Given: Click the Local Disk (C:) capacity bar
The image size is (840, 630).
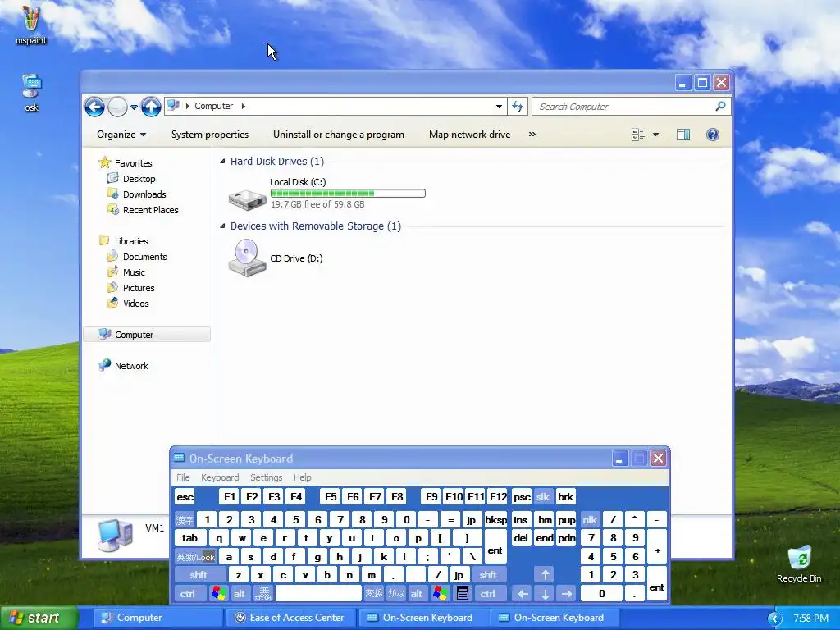Looking at the screenshot, I should 348,194.
